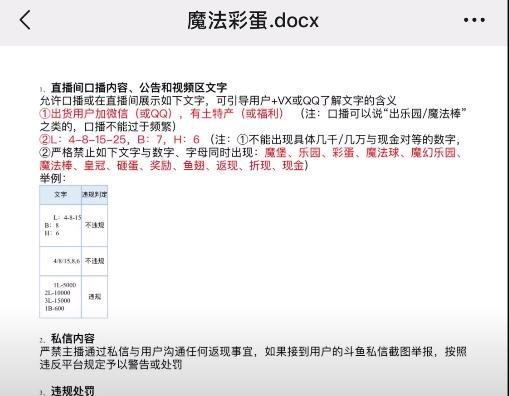Viewport: 509px width, 396px height.
Task: Select 不违规 cell in first data row
Action: click(95, 225)
